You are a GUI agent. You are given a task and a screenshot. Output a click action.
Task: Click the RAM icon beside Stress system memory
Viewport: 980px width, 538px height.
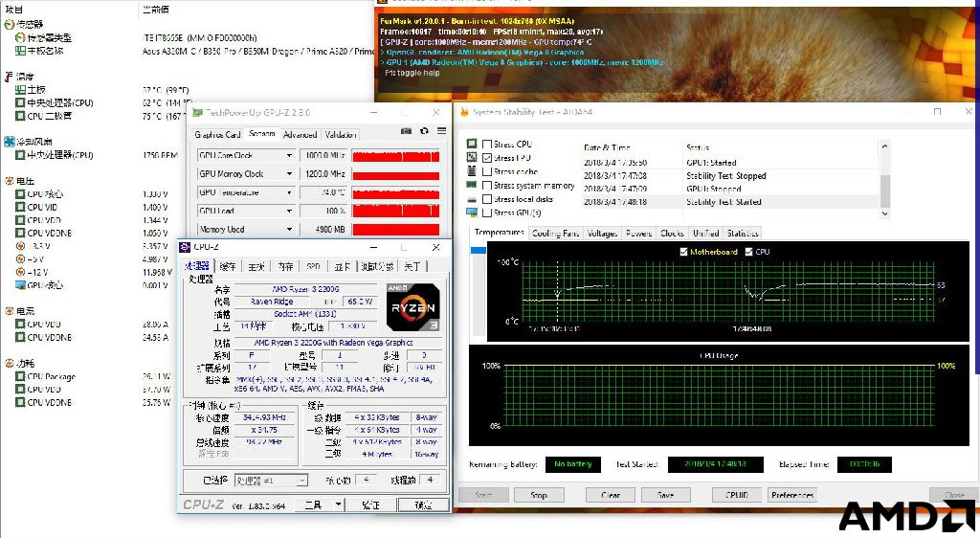472,185
